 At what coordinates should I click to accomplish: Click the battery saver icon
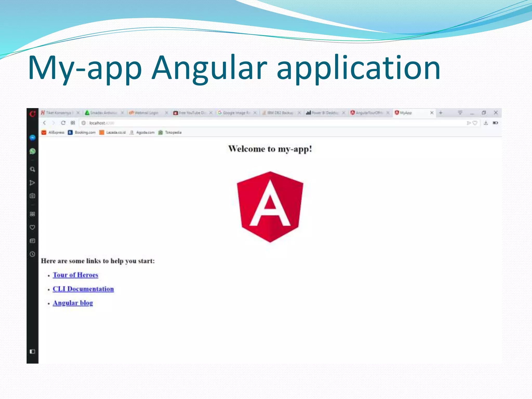tap(495, 123)
